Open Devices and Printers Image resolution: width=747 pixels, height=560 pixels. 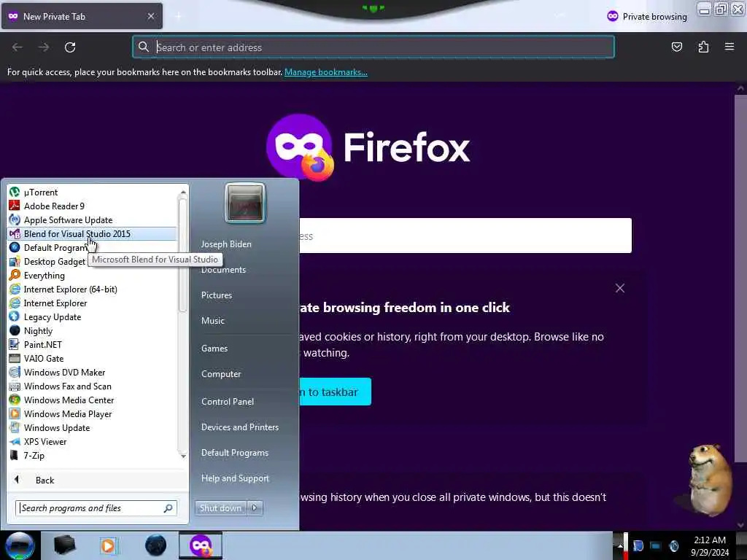[240, 427]
